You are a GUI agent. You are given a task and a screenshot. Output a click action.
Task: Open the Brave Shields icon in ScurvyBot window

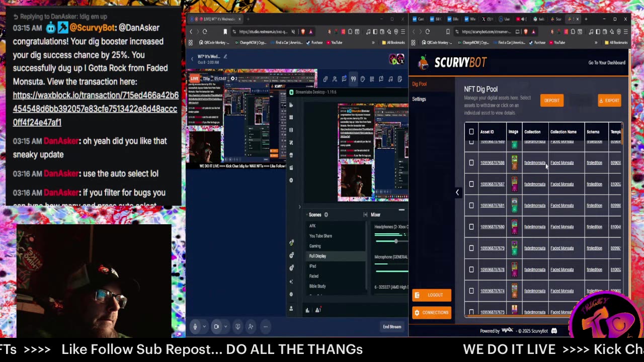(x=526, y=32)
